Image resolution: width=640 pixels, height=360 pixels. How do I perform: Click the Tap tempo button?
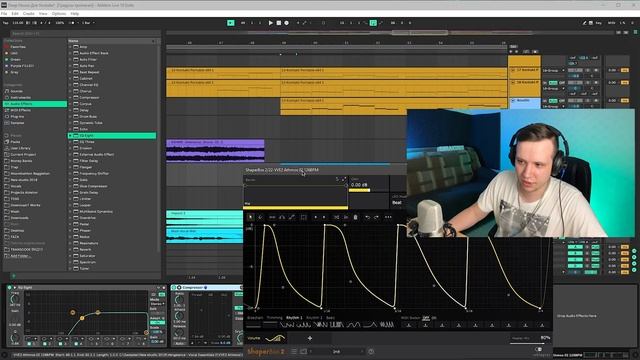tap(6, 23)
